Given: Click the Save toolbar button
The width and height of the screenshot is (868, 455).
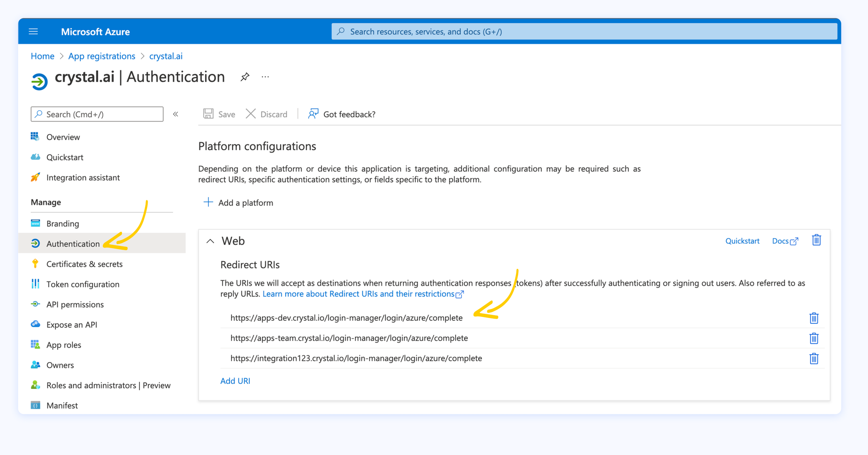Looking at the screenshot, I should pos(219,114).
